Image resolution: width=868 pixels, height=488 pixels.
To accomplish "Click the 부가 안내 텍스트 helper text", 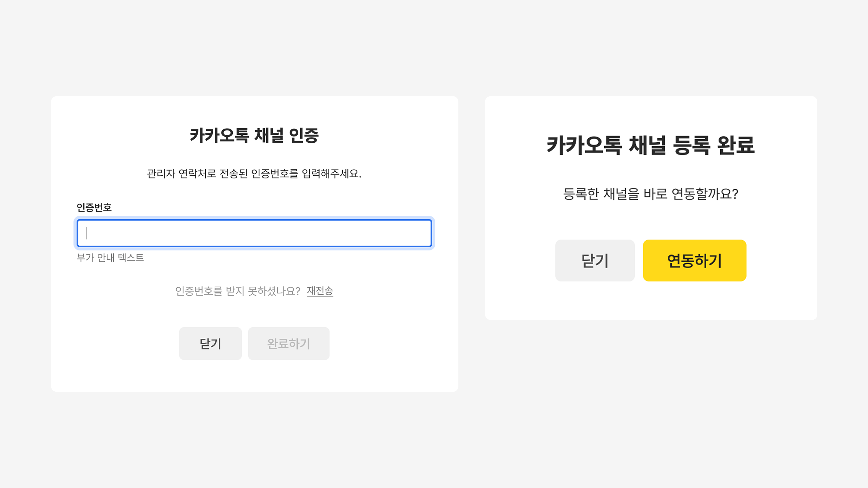I will tap(110, 258).
